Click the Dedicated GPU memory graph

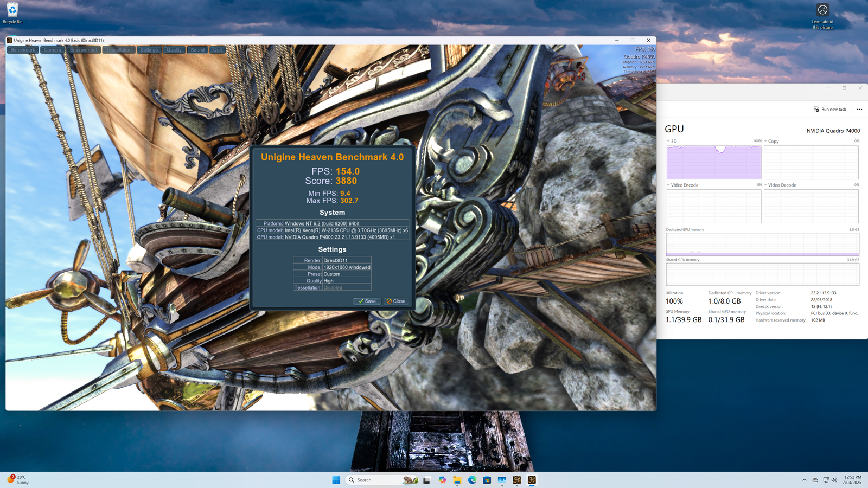[x=763, y=245]
